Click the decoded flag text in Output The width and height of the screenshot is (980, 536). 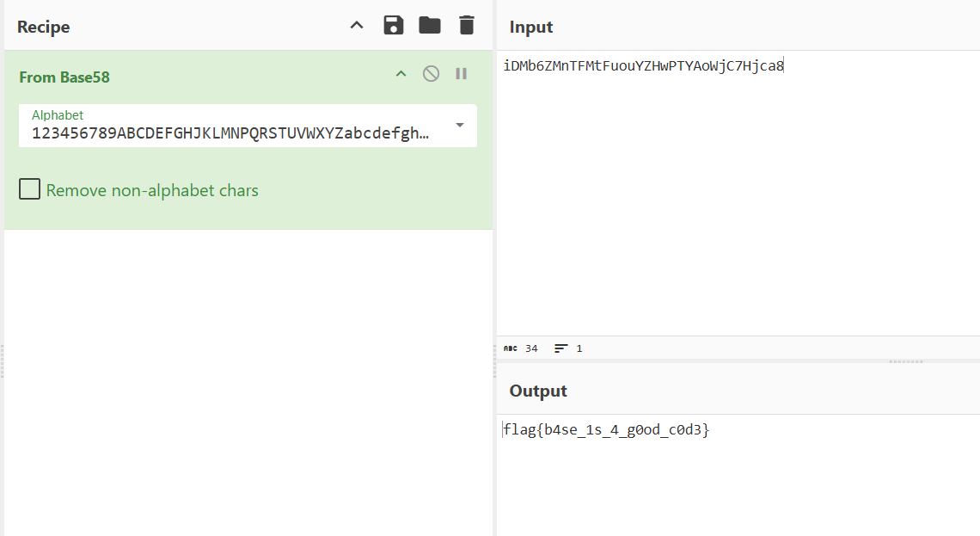tap(607, 429)
